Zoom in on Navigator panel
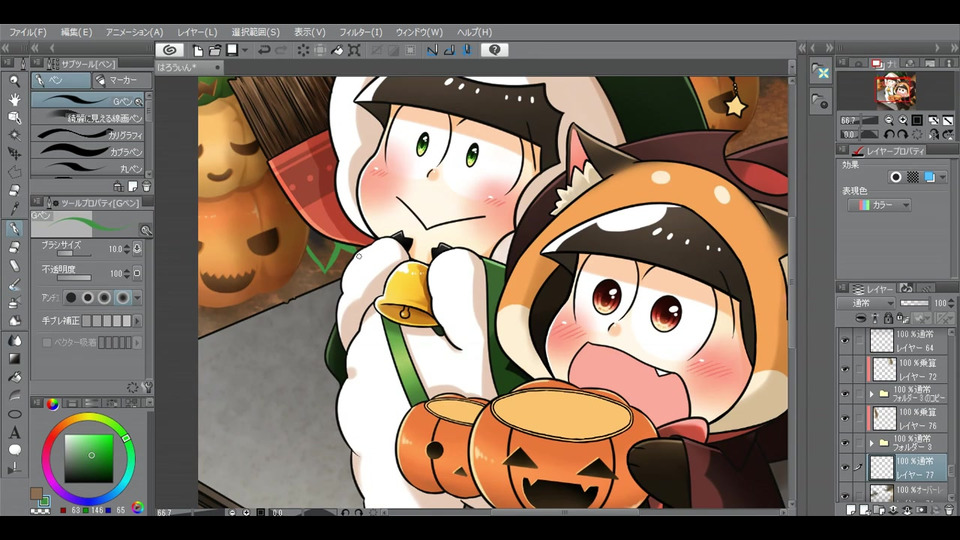 coord(903,120)
